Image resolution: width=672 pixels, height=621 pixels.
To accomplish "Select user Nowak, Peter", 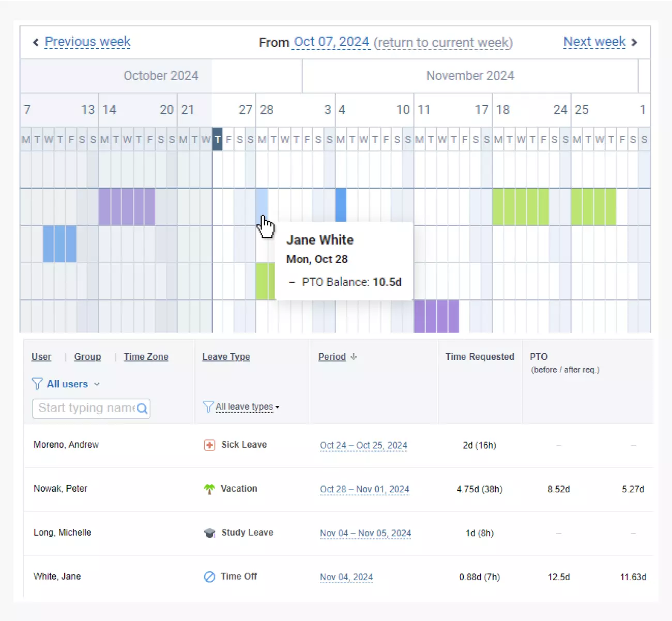I will coord(60,489).
